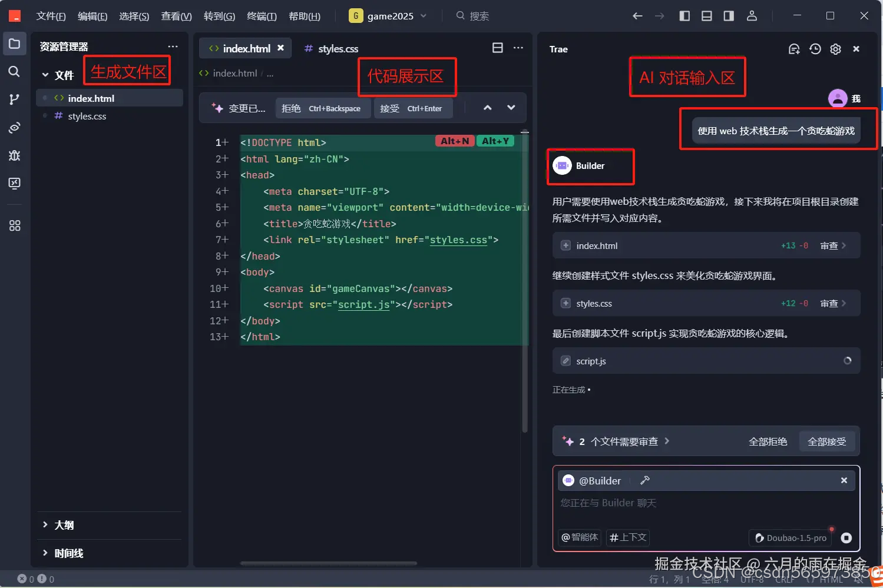Close the Trae chat panel
The width and height of the screenshot is (883, 588).
click(x=856, y=49)
